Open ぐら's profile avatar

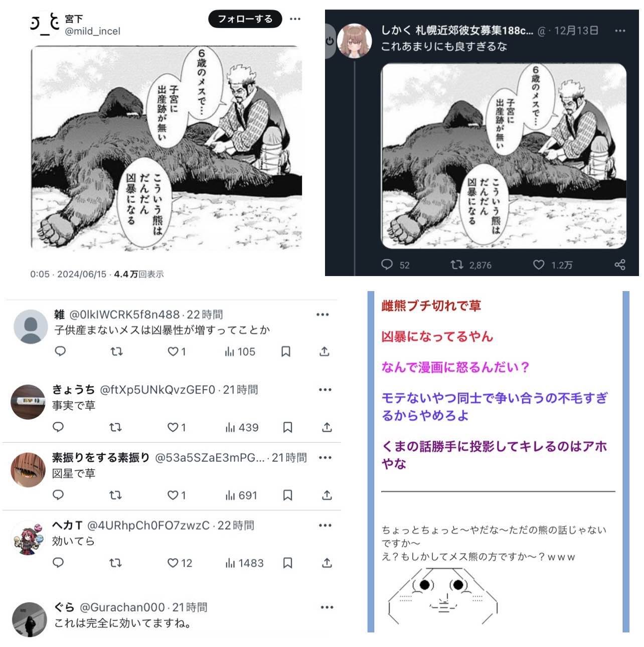(30, 619)
